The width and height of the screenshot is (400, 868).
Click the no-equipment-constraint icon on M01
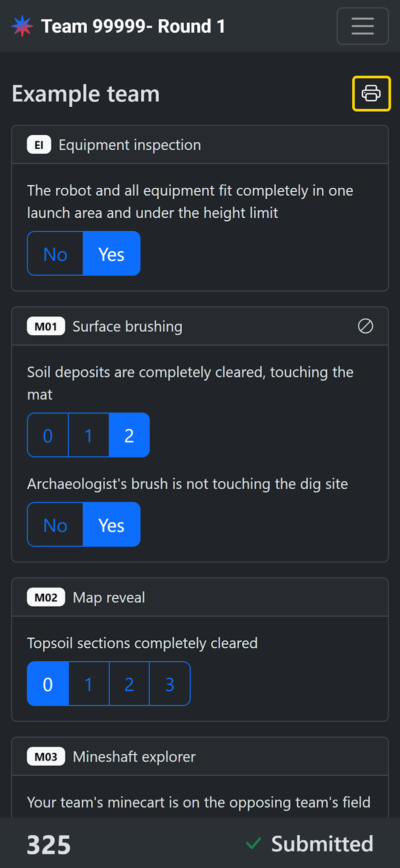pos(365,326)
